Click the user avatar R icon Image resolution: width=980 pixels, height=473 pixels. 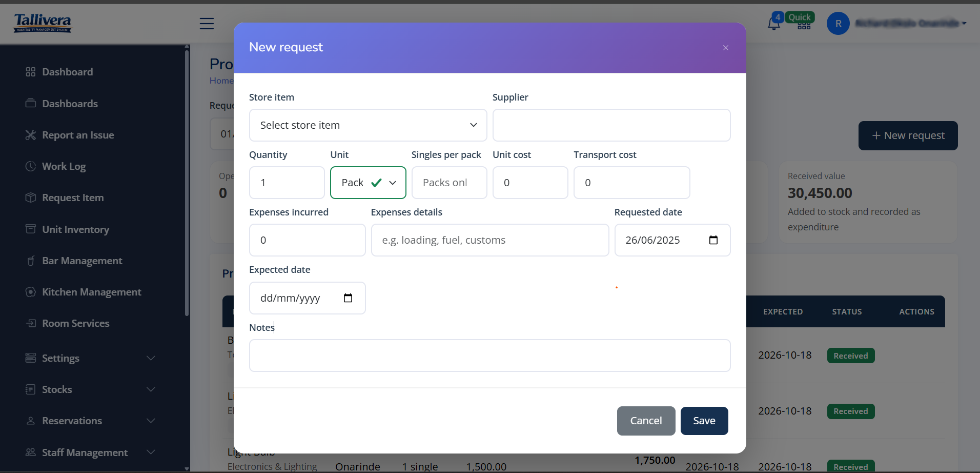[x=838, y=24]
